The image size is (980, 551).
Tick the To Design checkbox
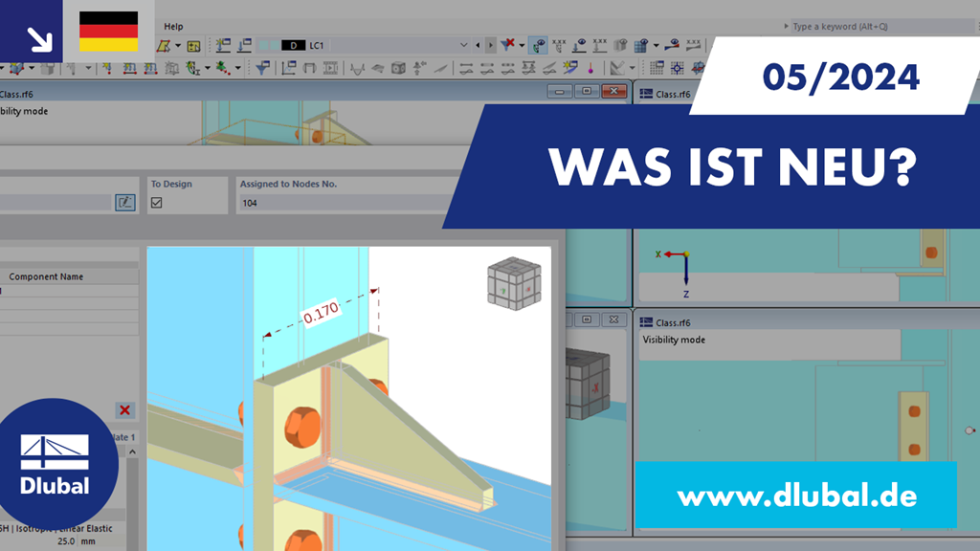click(x=156, y=203)
